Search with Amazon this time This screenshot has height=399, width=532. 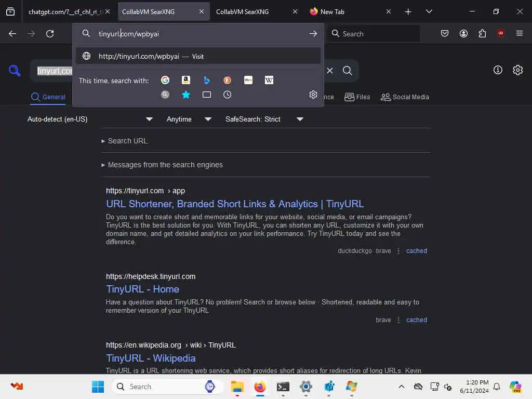point(185,80)
